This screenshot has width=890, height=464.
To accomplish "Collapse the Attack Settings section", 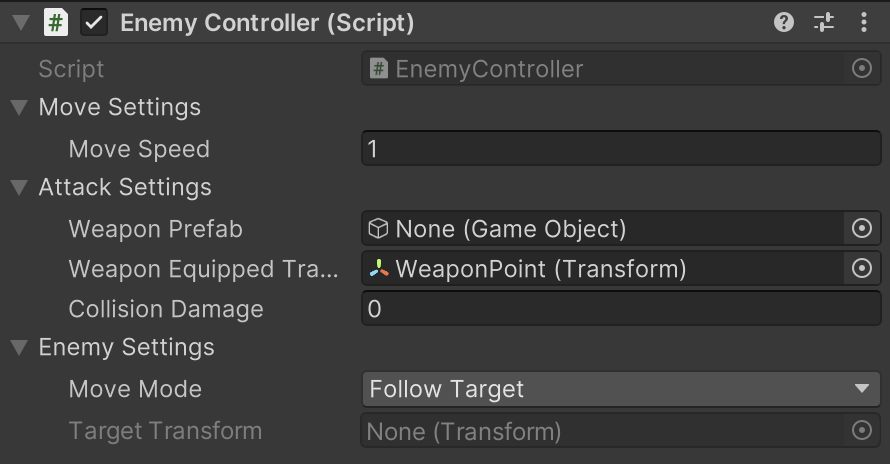I will click(x=19, y=187).
